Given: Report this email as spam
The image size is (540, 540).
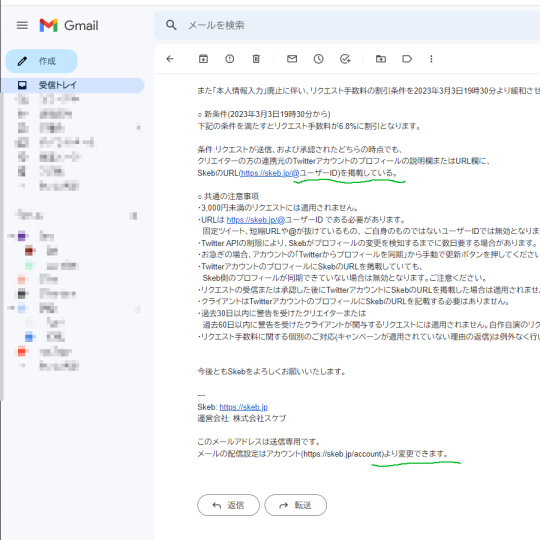Looking at the screenshot, I should [230, 59].
